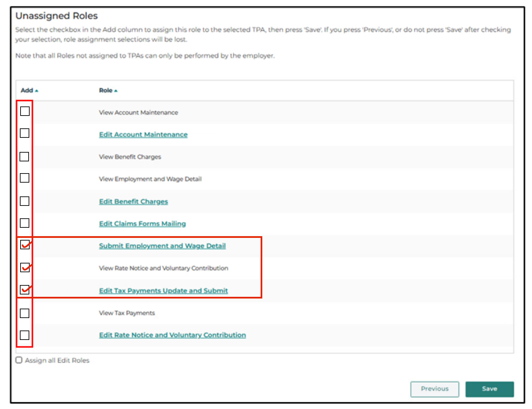The height and width of the screenshot is (409, 532).
Task: Uncheck Edit Tax Payments Update and Submit
Action: [25, 290]
